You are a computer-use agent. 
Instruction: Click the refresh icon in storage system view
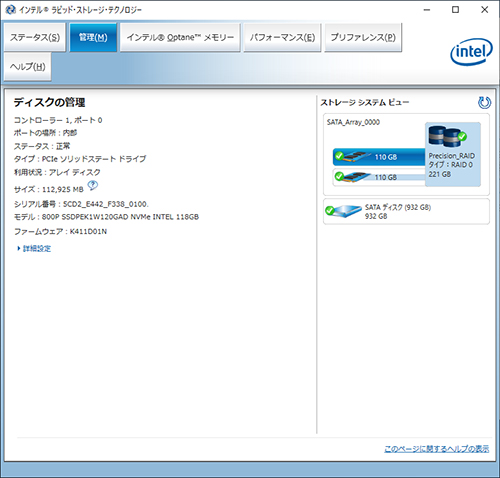pos(484,103)
